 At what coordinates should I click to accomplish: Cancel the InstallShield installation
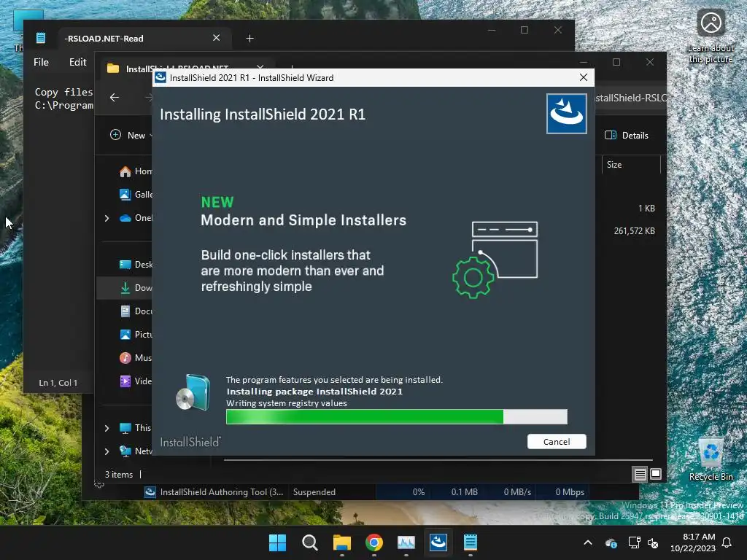tap(557, 441)
